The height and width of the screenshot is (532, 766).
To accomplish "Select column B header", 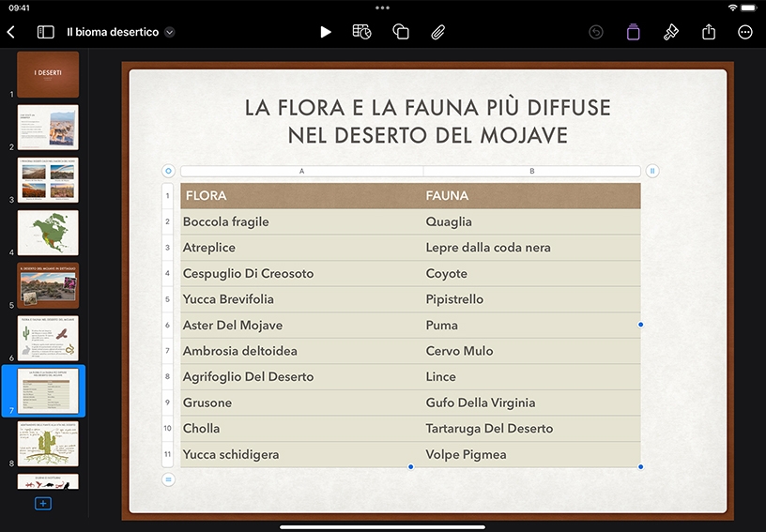I will pos(532,171).
